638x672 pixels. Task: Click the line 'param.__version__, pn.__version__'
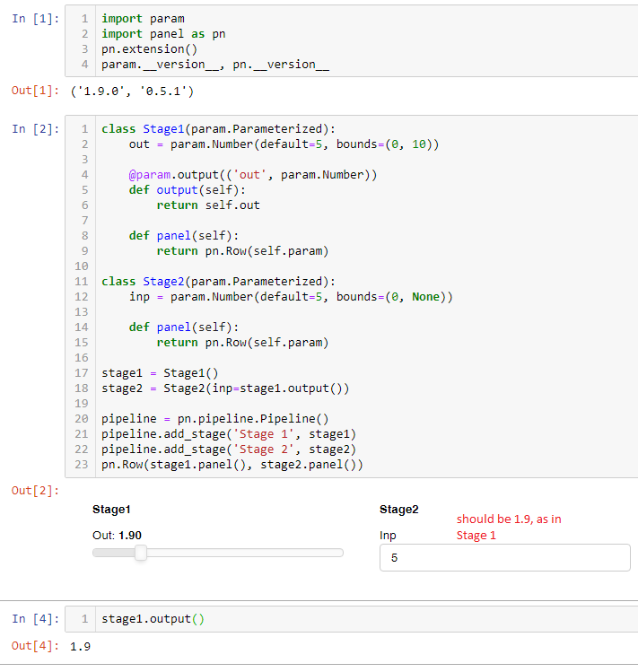tap(215, 65)
